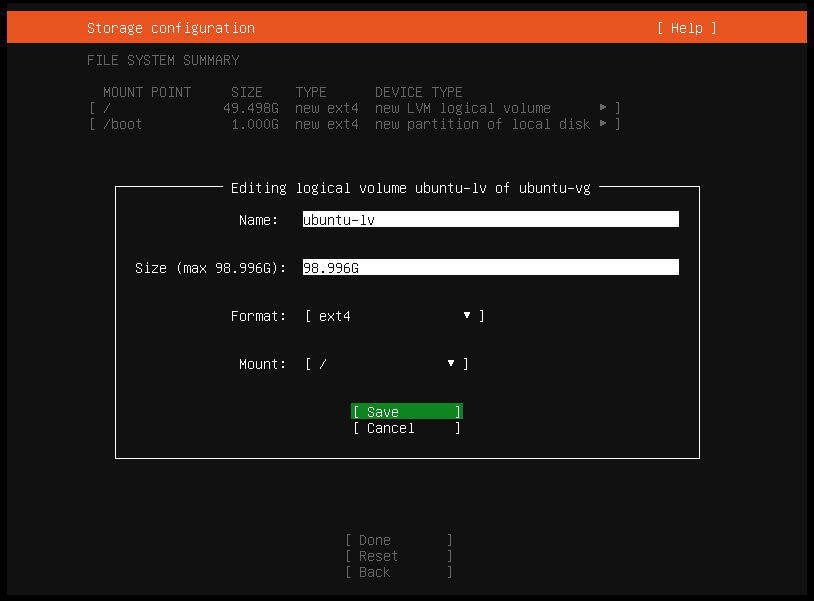
Task: Click the FILE SYSTEM SUMMARY heading
Action: point(163,60)
